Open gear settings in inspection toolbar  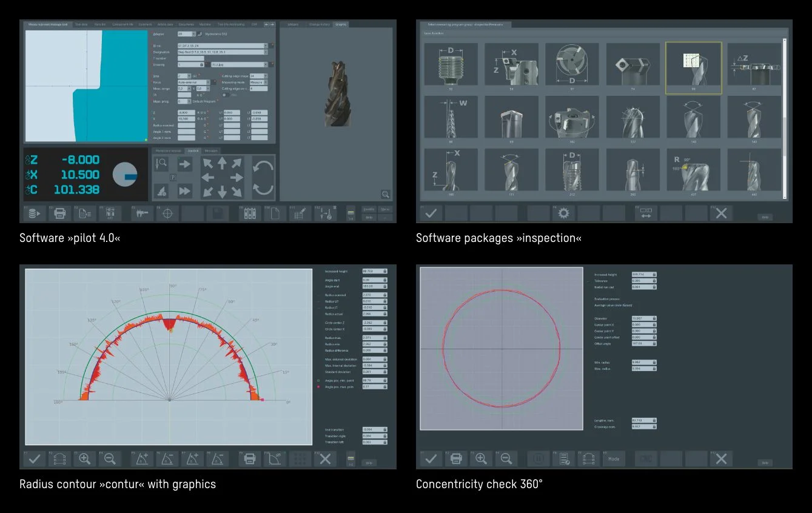point(564,213)
